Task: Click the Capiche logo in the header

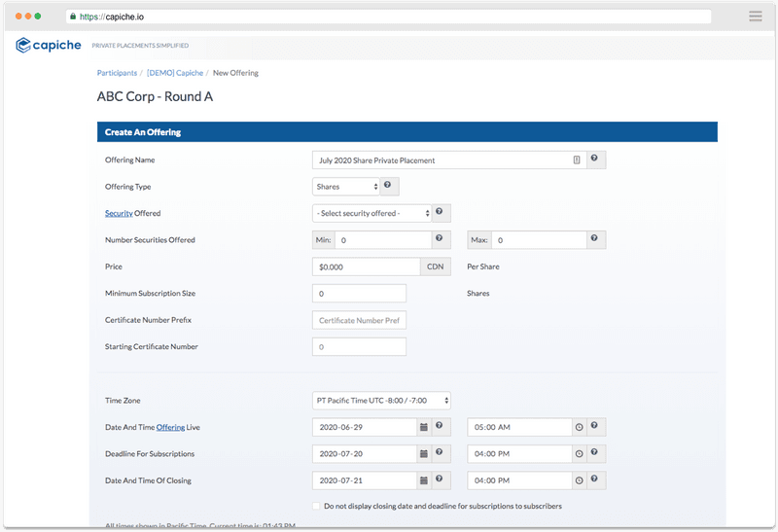Action: click(49, 45)
